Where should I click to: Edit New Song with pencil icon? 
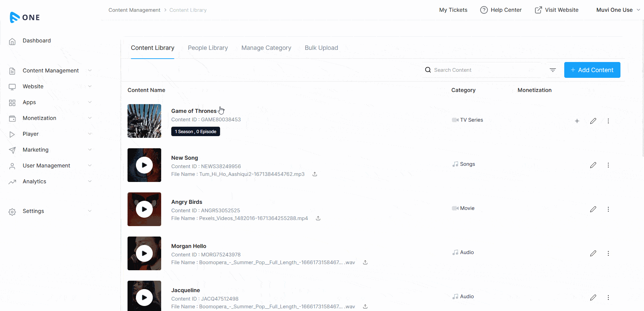pyautogui.click(x=593, y=165)
